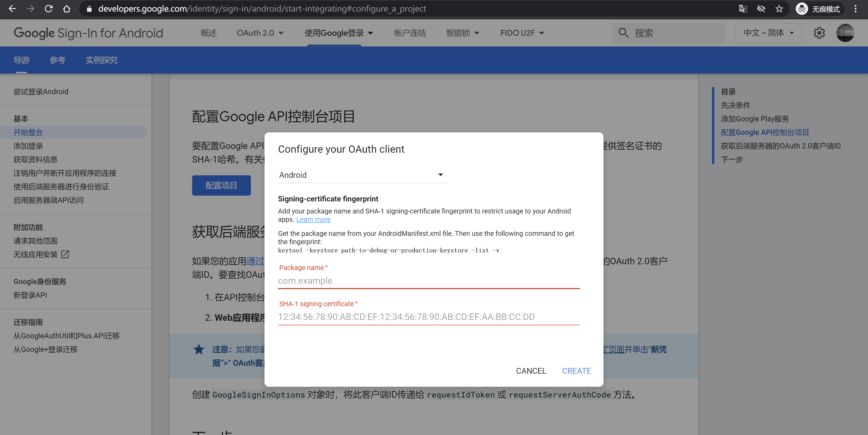
Task: Open 从GoogleAuthUtil和Plus.API迁移 link
Action: tap(67, 336)
